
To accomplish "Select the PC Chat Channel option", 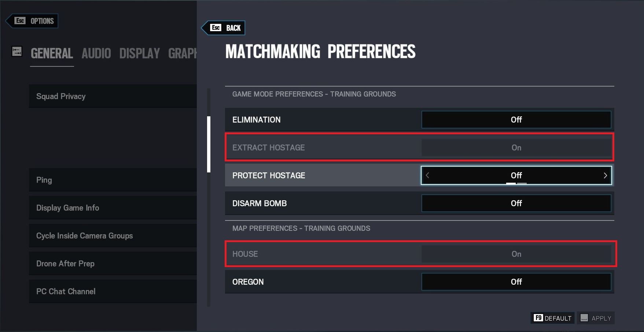I will click(x=113, y=291).
